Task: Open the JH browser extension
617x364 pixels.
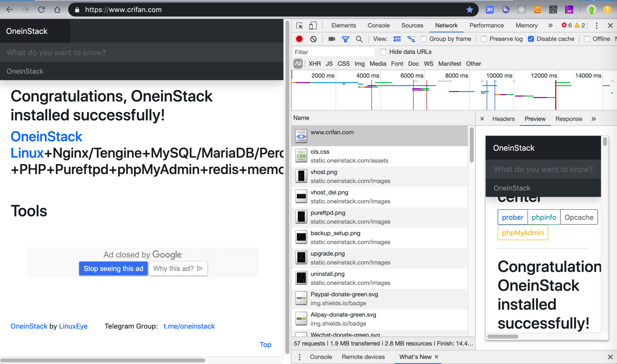Action: pos(489,9)
